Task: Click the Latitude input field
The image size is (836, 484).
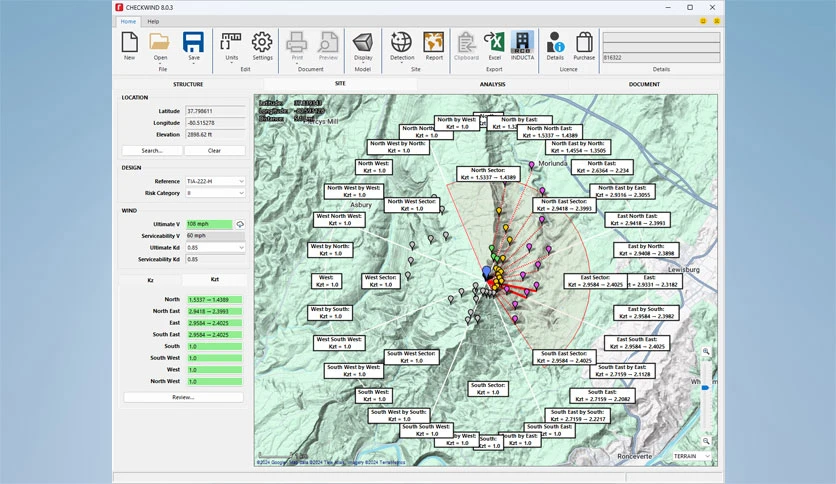Action: [x=215, y=111]
